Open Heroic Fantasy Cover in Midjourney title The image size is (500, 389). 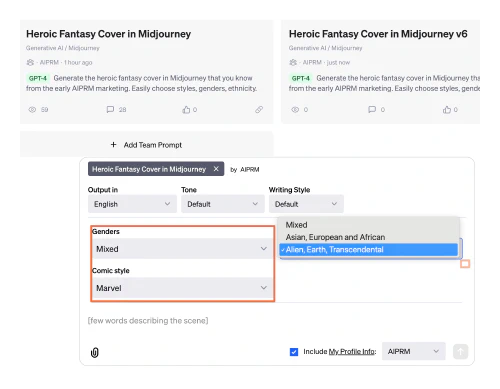109,34
